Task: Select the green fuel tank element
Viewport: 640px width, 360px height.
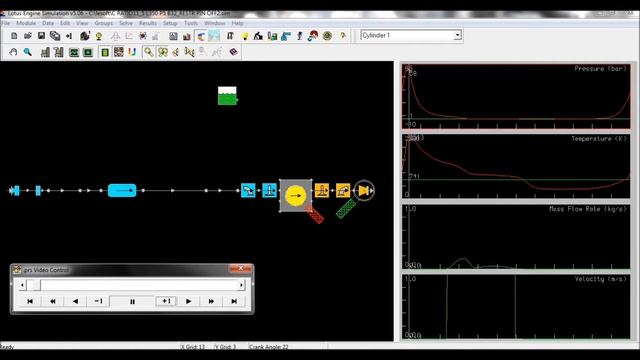Action: tap(227, 96)
